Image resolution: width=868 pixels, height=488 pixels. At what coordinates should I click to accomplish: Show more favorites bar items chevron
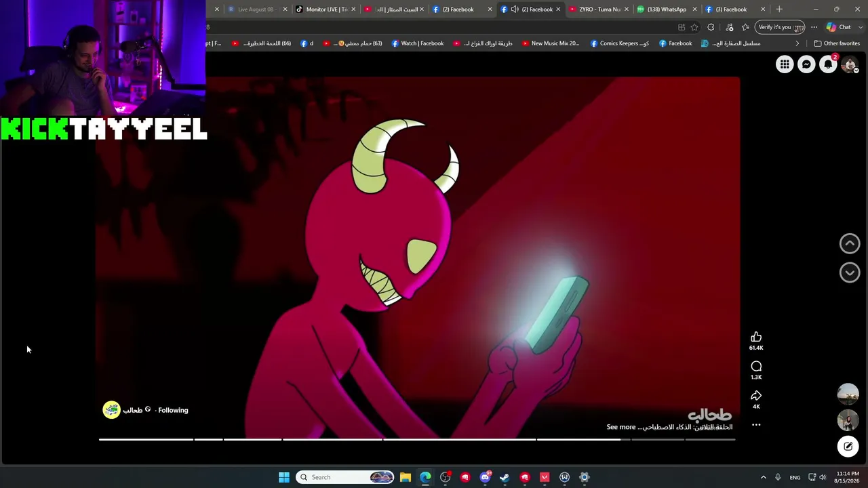(797, 43)
